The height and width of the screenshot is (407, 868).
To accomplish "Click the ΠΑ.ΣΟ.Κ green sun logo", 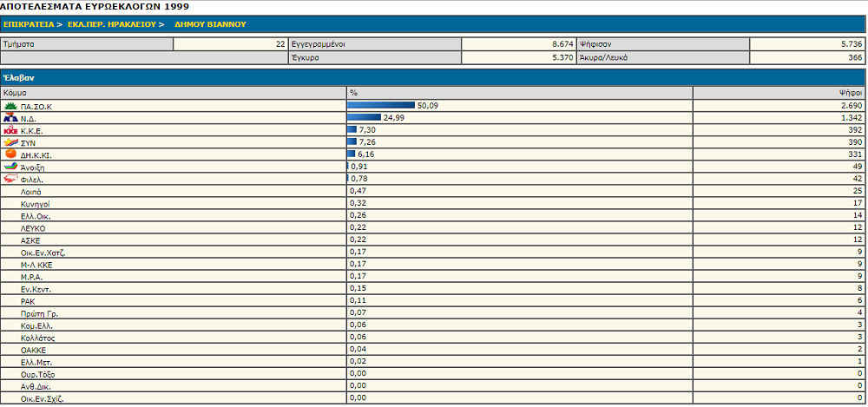I will pyautogui.click(x=10, y=106).
